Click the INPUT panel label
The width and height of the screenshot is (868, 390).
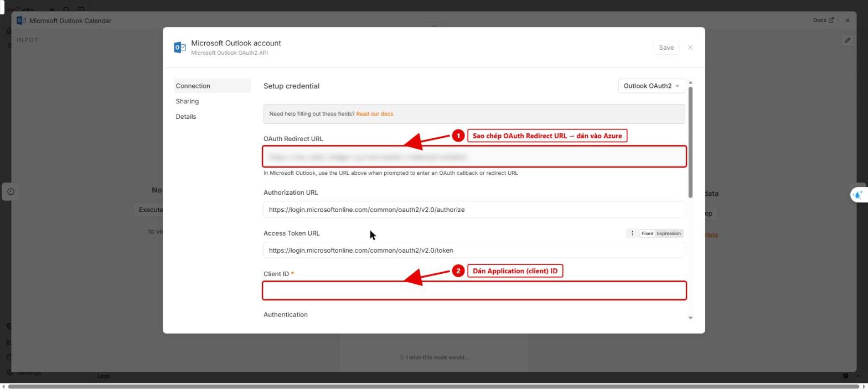coord(28,40)
